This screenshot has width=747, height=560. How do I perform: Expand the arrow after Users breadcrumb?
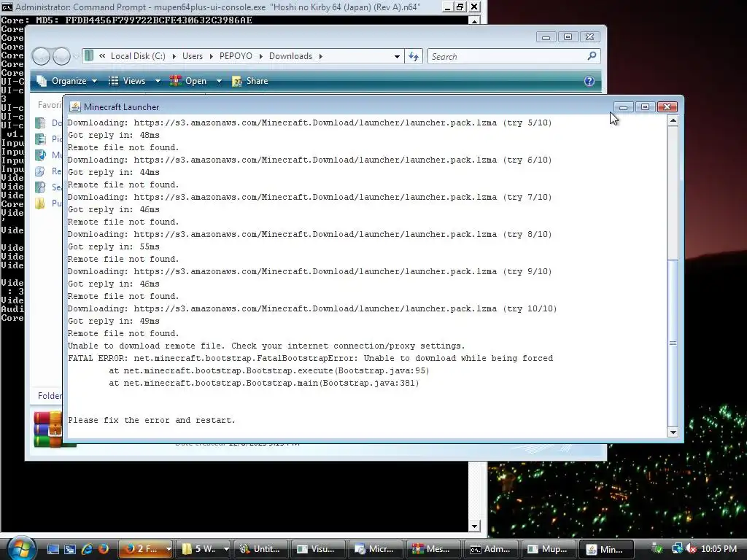pos(211,56)
